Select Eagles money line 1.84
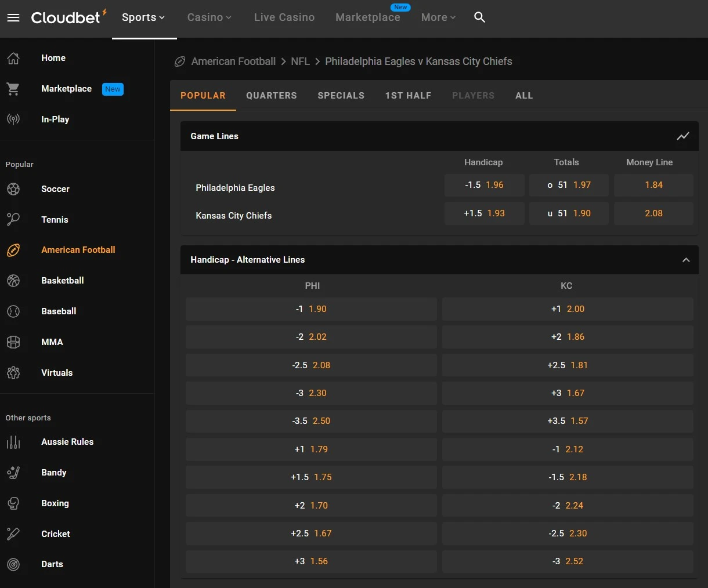The height and width of the screenshot is (588, 708). [x=653, y=185]
